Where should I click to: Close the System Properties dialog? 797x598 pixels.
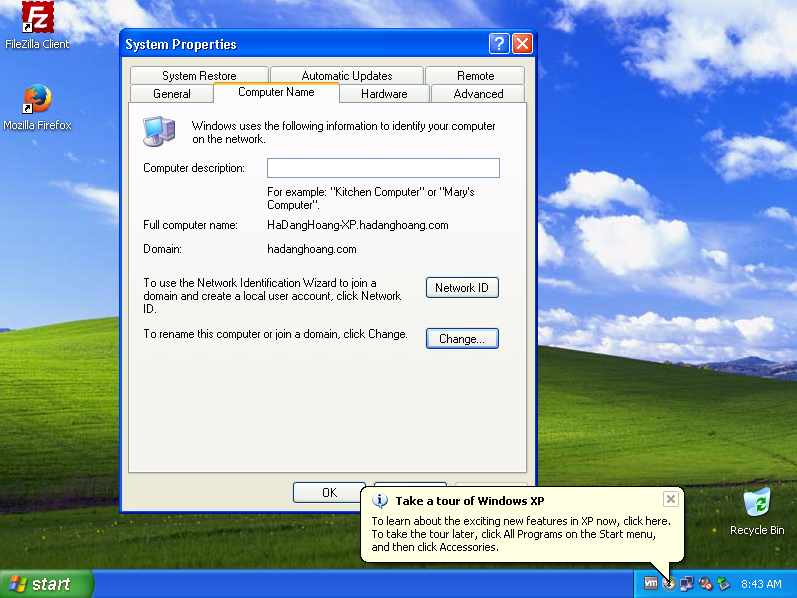[x=522, y=44]
